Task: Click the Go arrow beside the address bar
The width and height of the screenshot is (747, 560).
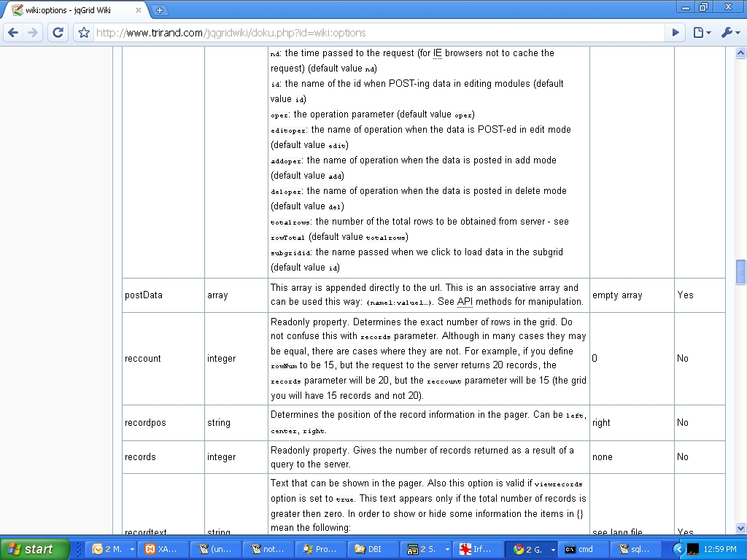Action: (676, 32)
